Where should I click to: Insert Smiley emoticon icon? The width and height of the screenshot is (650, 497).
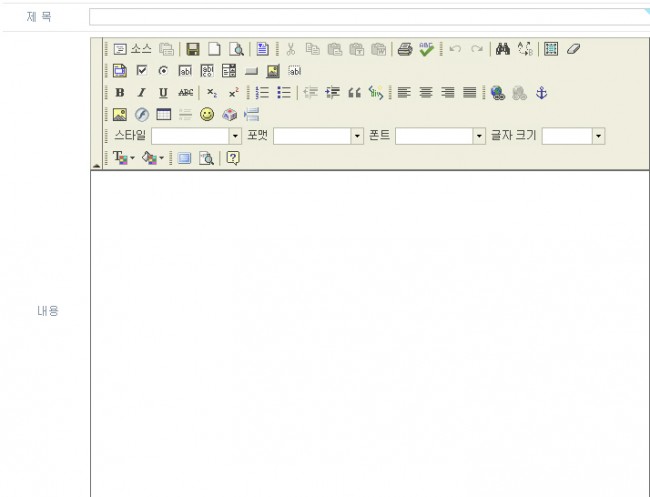[207, 114]
